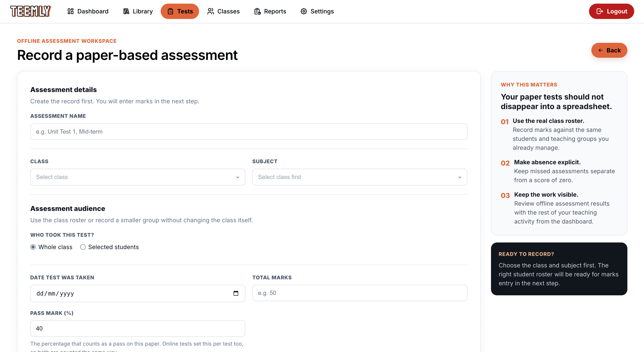Image resolution: width=644 pixels, height=352 pixels.
Task: Click the 'Assessment details' section heading
Action: (64, 89)
